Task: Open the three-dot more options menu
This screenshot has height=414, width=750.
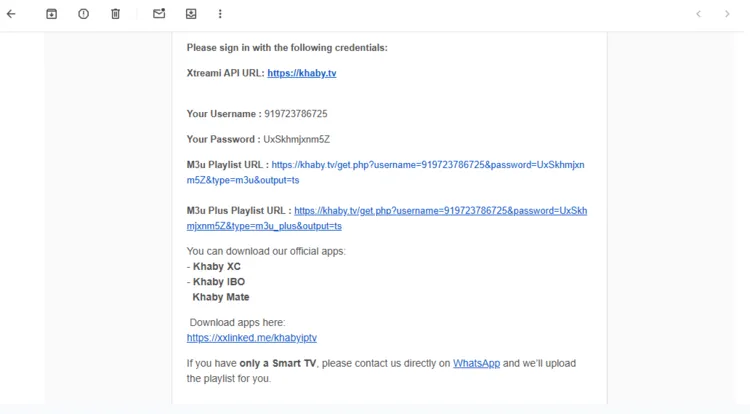Action: pyautogui.click(x=220, y=14)
